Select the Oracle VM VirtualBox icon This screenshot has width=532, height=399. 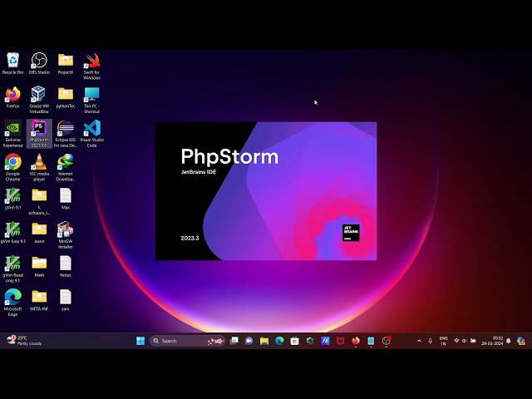click(x=39, y=100)
